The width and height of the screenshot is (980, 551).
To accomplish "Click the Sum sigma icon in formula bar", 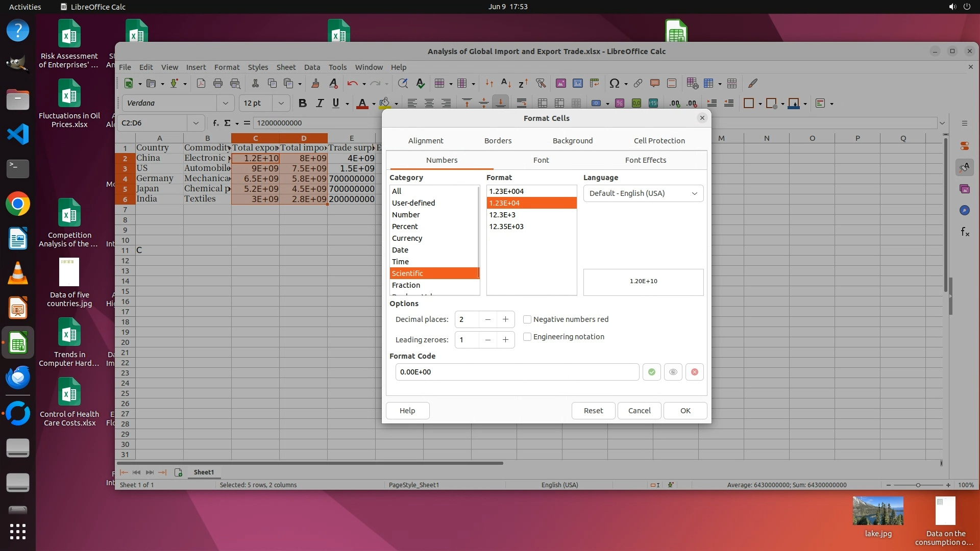I will coord(227,123).
